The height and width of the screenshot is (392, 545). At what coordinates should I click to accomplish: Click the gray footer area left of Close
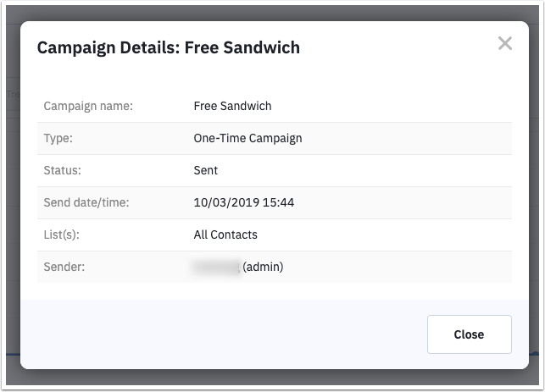[224, 334]
